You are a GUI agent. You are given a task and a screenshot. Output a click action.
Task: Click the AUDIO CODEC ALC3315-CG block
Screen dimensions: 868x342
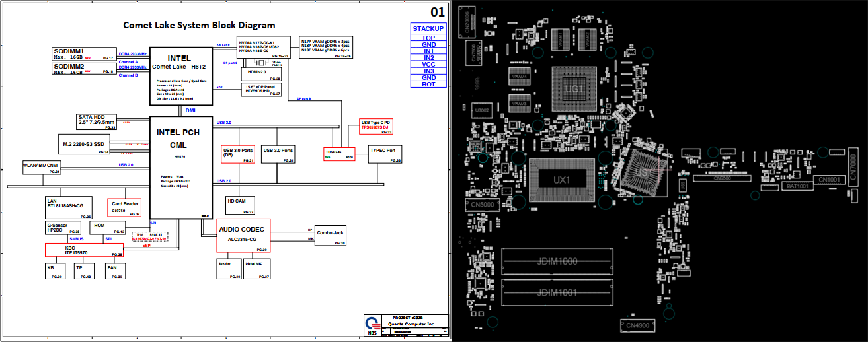245,236
